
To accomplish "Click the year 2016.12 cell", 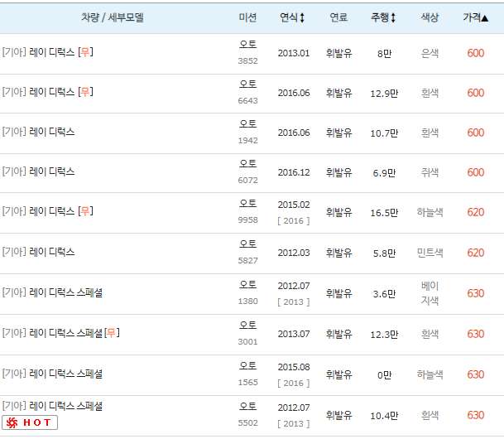I will tap(294, 173).
